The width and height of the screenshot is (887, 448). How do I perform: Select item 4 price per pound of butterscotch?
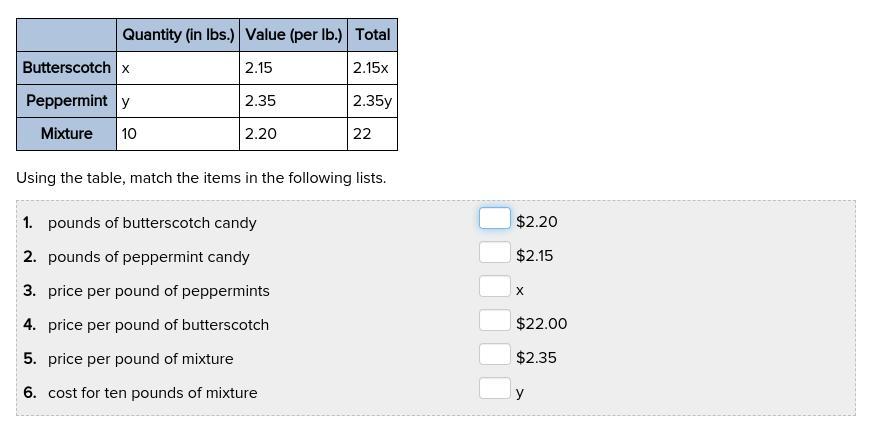(x=158, y=325)
